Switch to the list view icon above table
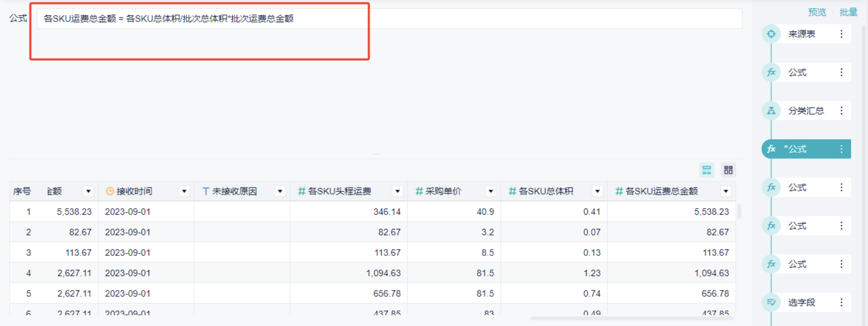The width and height of the screenshot is (868, 326). click(x=707, y=170)
